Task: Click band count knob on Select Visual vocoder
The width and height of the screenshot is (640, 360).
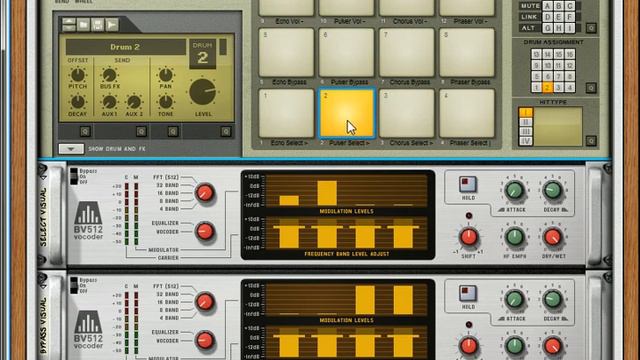Action: (x=204, y=193)
